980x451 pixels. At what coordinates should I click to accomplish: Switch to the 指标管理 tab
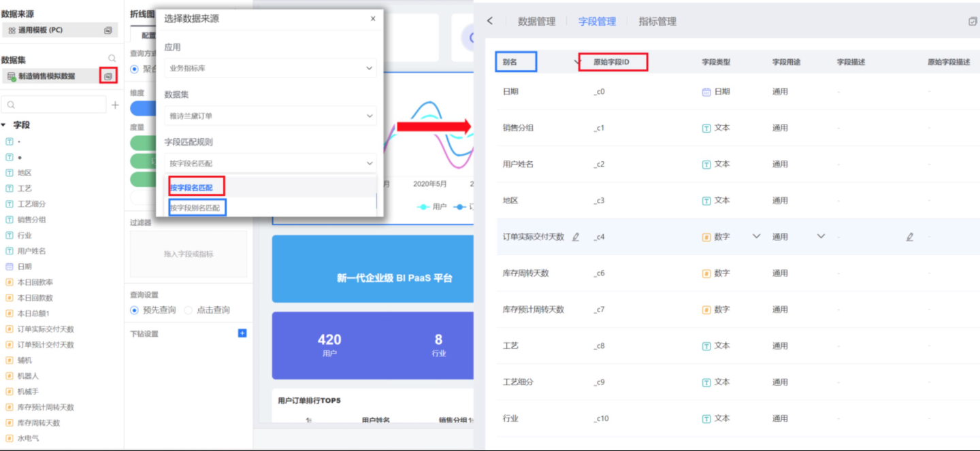657,21
